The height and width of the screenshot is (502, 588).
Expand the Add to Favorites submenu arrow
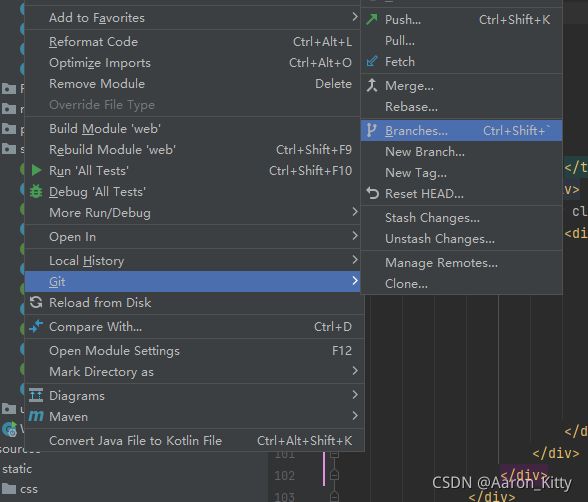355,17
